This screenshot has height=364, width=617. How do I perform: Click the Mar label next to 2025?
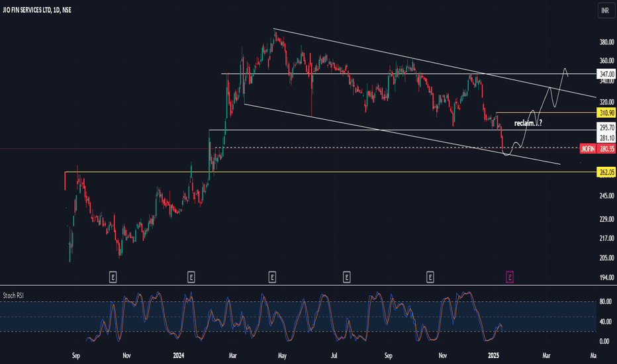546,355
